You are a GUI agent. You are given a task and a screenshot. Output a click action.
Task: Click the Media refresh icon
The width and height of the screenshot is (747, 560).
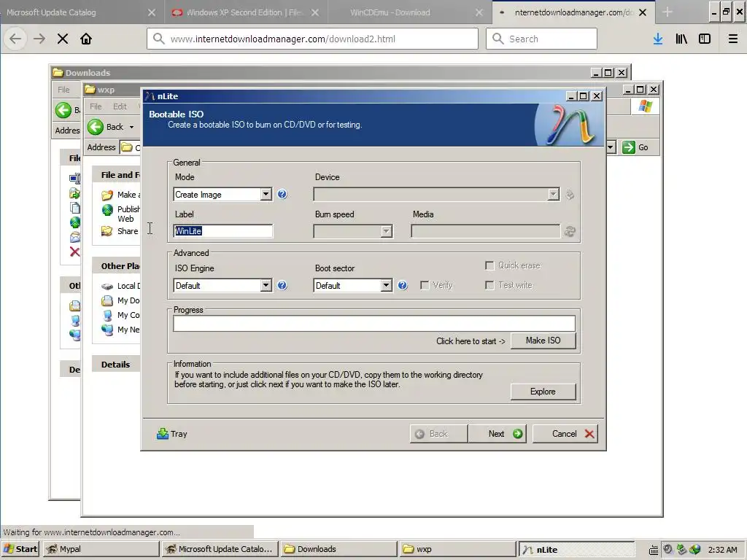click(570, 231)
